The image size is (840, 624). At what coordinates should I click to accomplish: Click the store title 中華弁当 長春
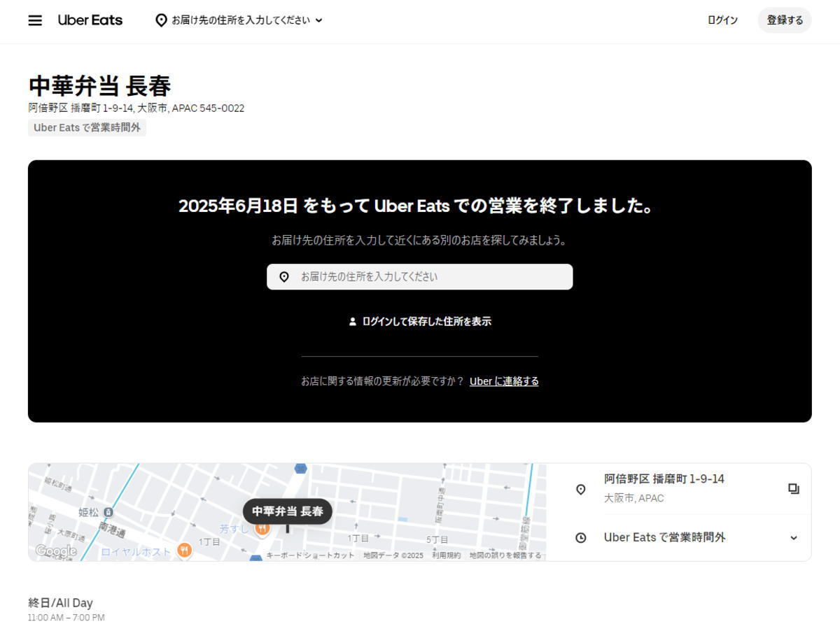(99, 87)
